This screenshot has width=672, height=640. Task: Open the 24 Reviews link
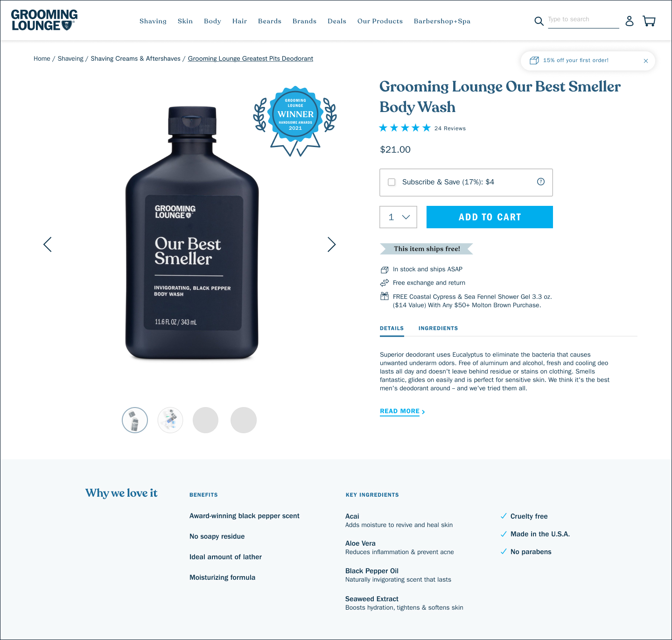coord(450,128)
